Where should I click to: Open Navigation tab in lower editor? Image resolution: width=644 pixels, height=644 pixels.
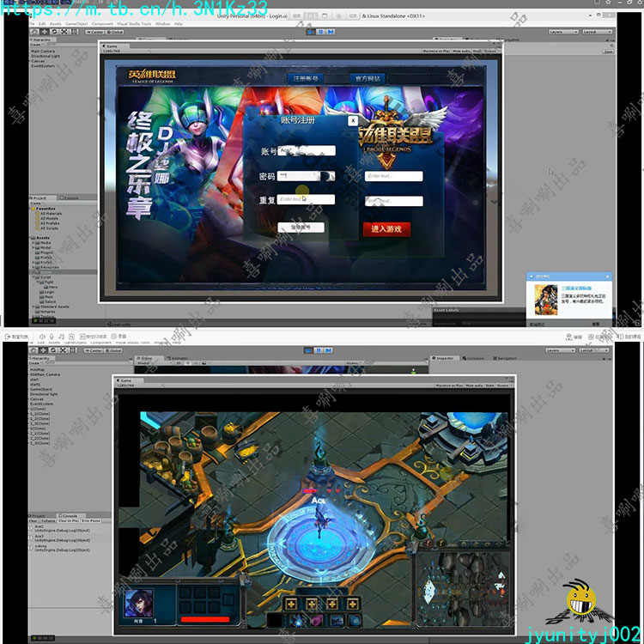(x=504, y=358)
